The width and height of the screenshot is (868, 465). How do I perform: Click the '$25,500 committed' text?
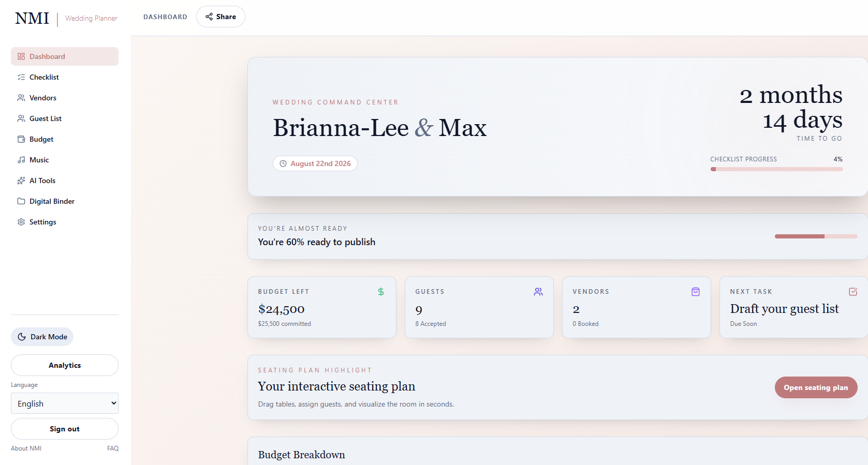[285, 324]
